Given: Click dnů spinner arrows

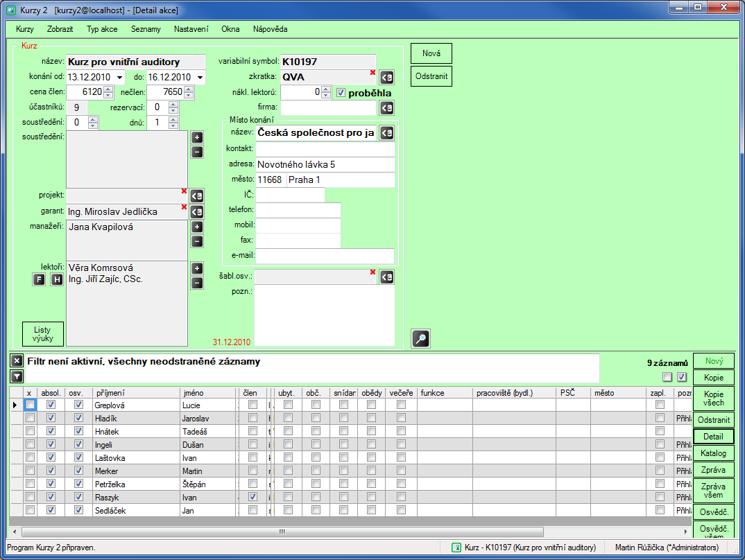Looking at the screenshot, I should (173, 123).
